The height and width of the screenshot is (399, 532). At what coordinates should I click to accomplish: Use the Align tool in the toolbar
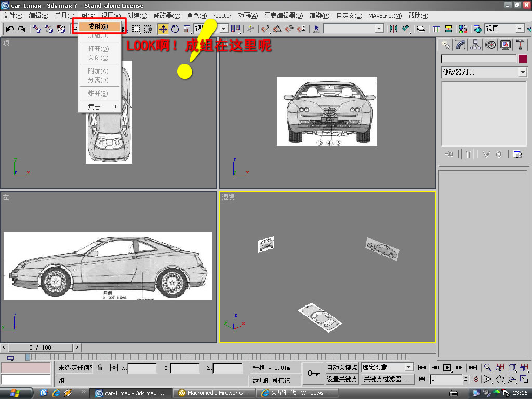(x=406, y=29)
